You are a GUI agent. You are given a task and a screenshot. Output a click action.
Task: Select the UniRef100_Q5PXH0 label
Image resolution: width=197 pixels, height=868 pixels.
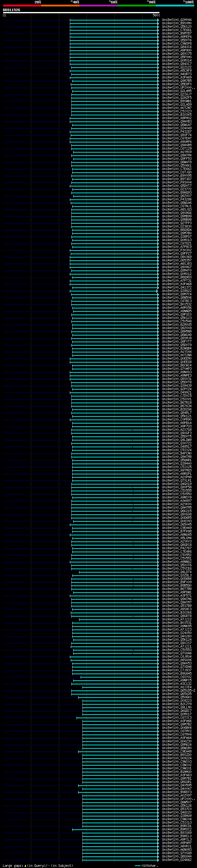tap(177, 57)
